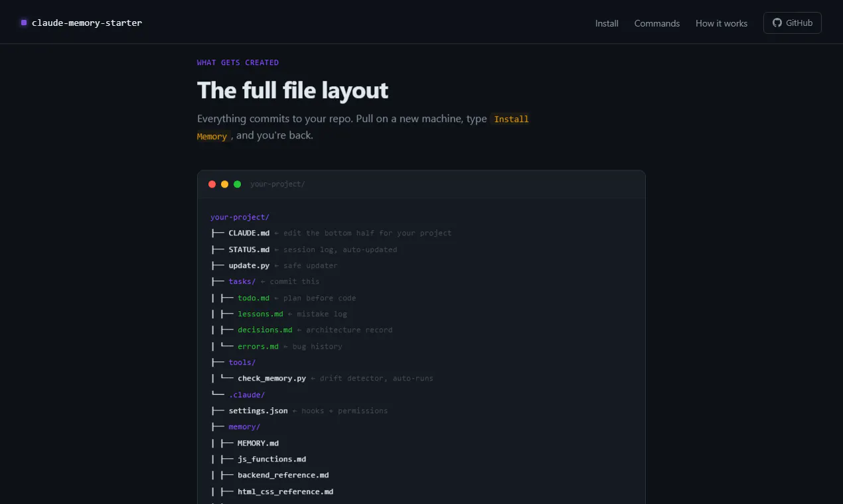This screenshot has width=843, height=504.
Task: Click the 'WHAT GETS CREATED' label
Action: pyautogui.click(x=238, y=62)
